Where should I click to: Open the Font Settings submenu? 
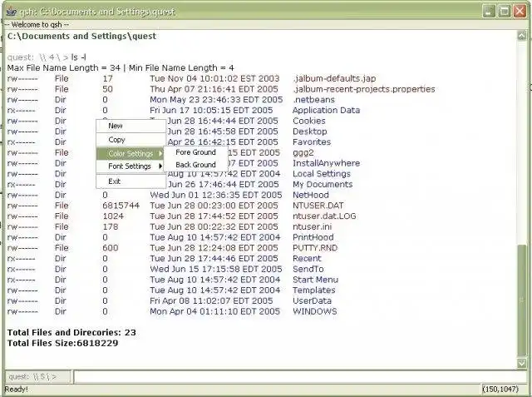point(131,166)
